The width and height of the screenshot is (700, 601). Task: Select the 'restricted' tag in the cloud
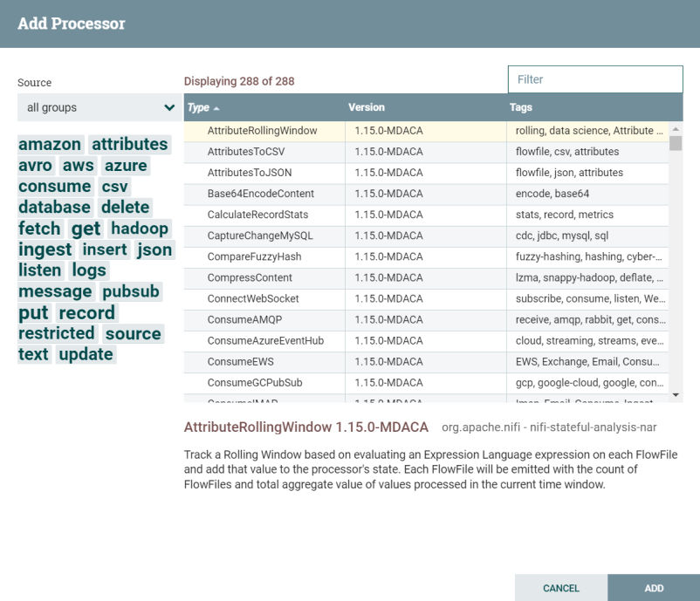(x=57, y=333)
